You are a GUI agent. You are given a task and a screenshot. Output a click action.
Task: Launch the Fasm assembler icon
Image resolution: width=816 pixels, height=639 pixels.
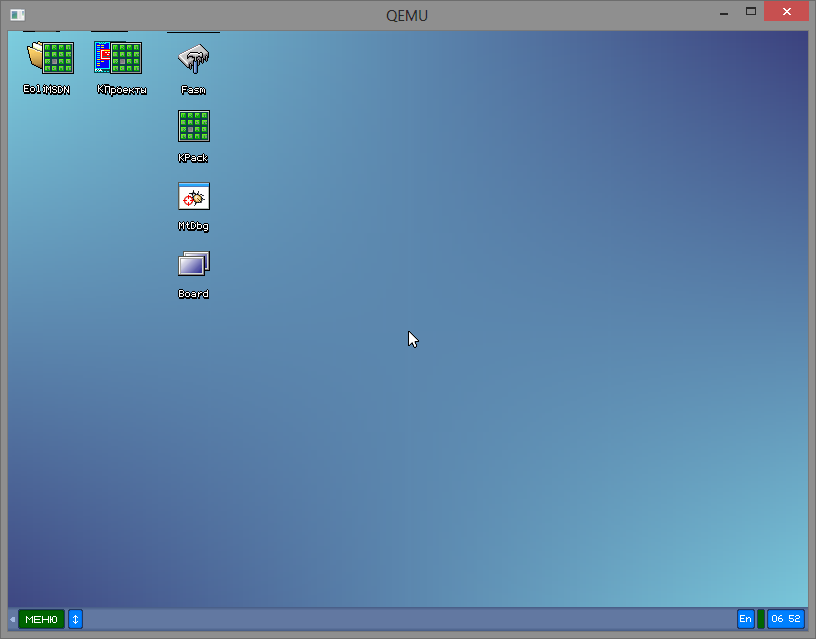[193, 58]
